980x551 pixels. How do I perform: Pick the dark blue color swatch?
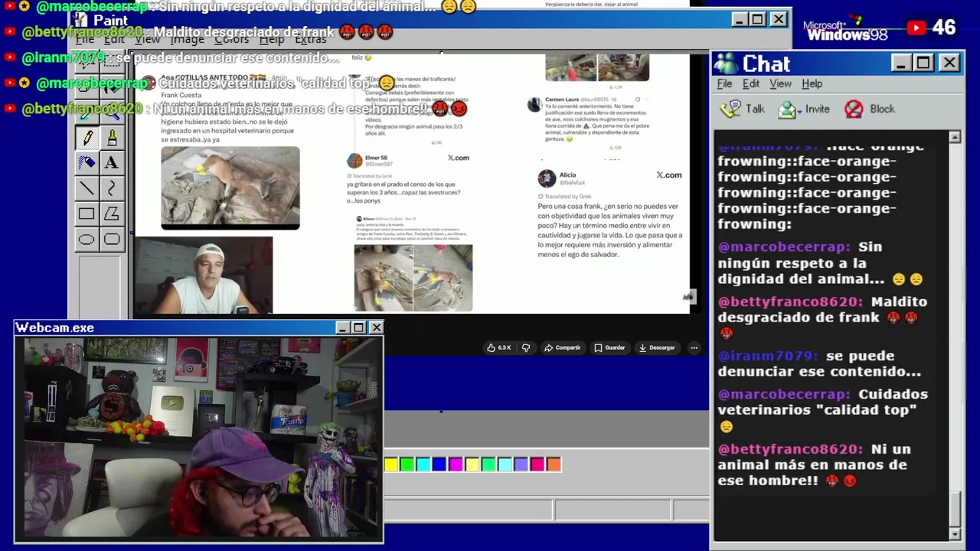click(x=439, y=464)
